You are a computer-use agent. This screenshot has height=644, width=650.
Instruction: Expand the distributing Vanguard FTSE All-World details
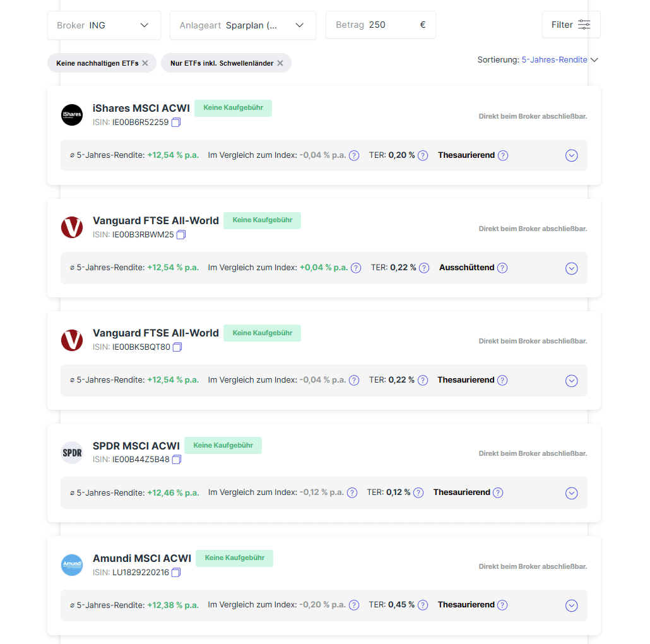click(571, 268)
